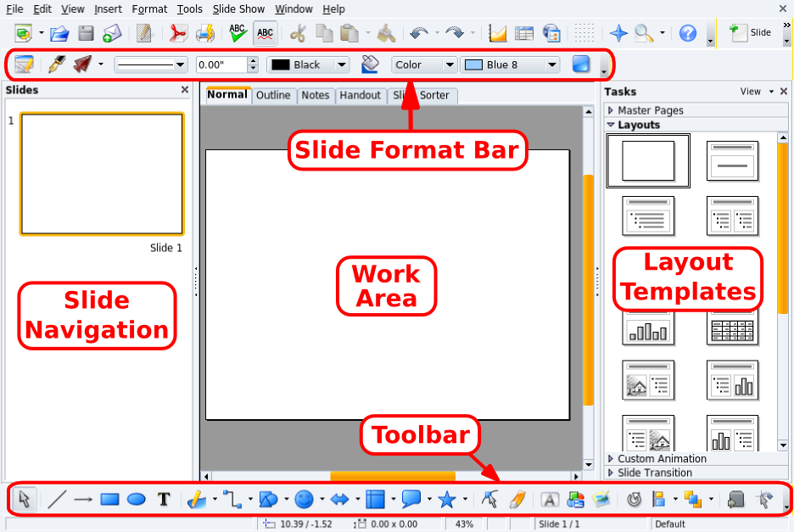Viewport: 794px width, 532px height.
Task: Toggle AutoSpellcheck on or off
Action: 265,33
